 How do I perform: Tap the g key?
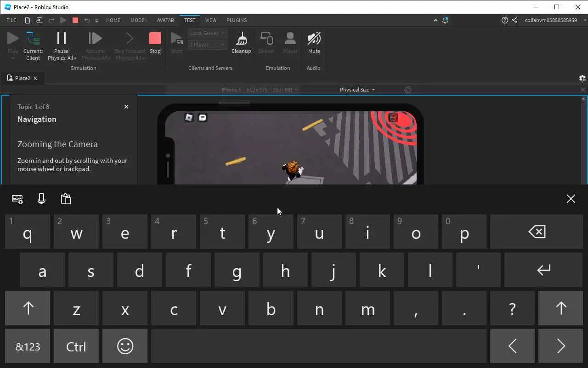(x=237, y=270)
